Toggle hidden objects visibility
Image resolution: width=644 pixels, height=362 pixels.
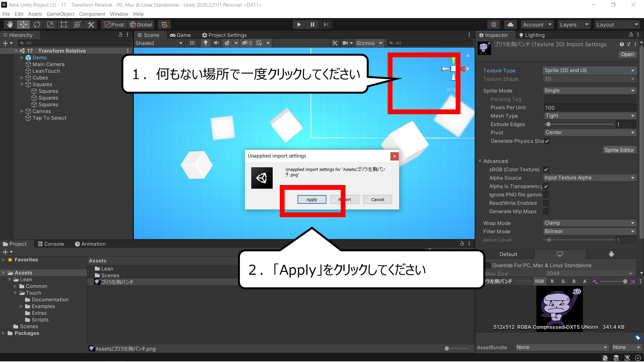[x=247, y=43]
